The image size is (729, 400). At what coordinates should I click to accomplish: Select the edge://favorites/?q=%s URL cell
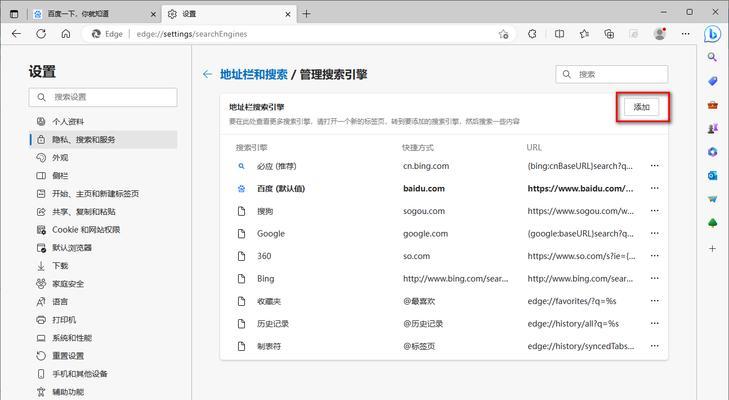pyautogui.click(x=572, y=301)
